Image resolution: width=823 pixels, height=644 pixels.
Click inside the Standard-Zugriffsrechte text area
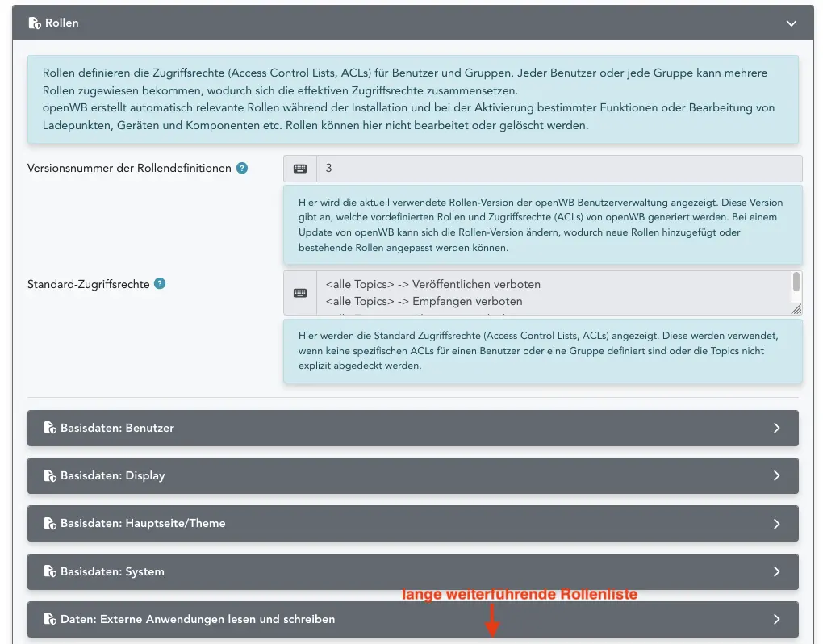549,293
